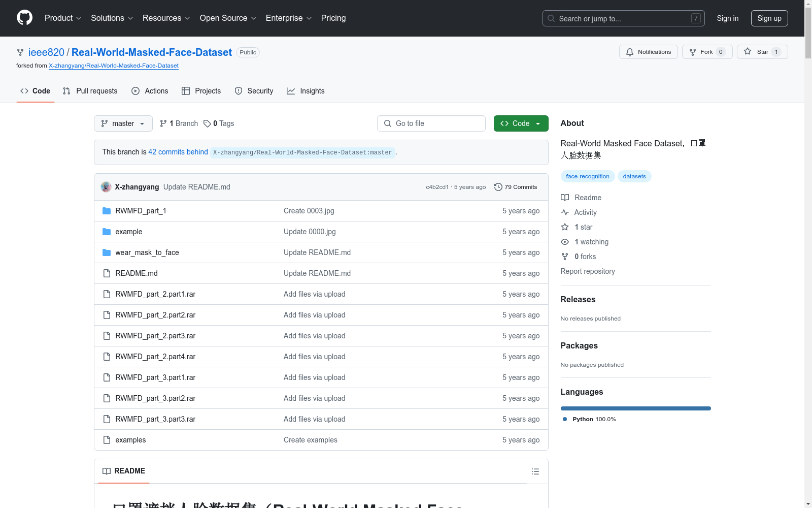Open the RWMFD_part_1 folder
The width and height of the screenshot is (812, 508).
141,211
